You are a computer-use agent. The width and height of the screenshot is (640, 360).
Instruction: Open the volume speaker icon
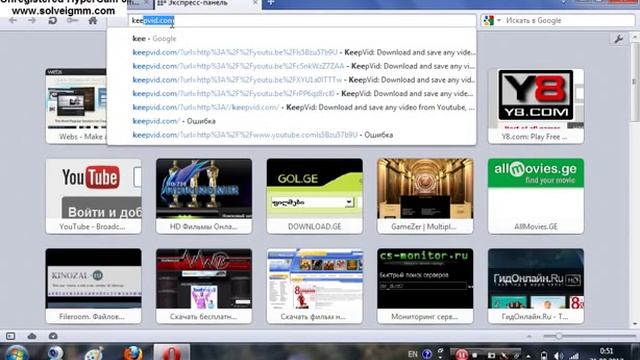(x=559, y=356)
